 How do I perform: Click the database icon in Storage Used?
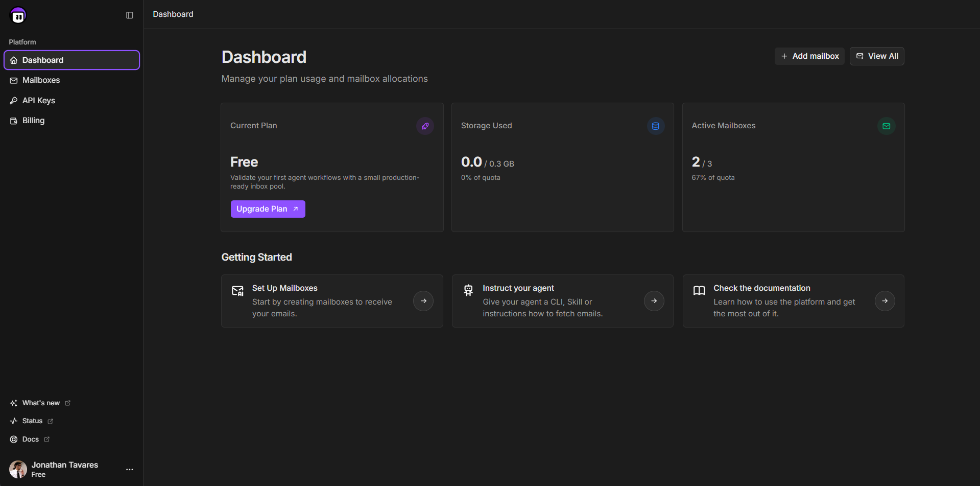656,126
